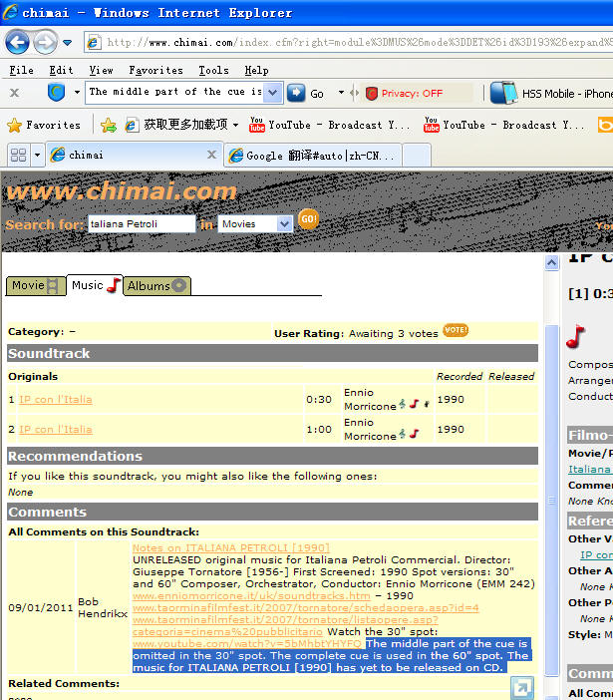The width and height of the screenshot is (613, 700).
Task: Open the Italiana link in right panel
Action: [589, 470]
